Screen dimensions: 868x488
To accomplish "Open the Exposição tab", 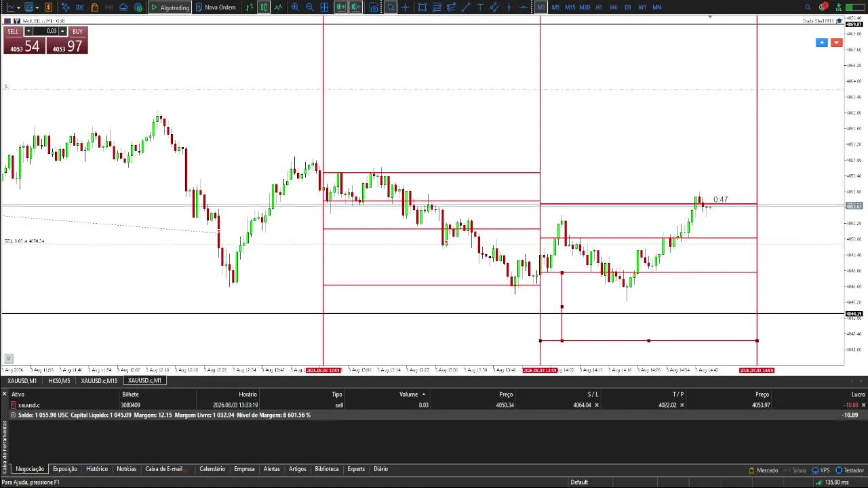I will 65,469.
